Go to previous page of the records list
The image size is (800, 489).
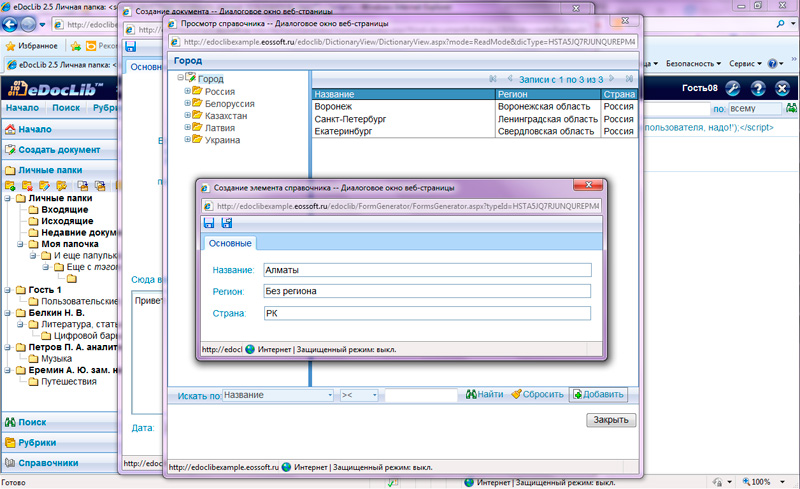510,79
